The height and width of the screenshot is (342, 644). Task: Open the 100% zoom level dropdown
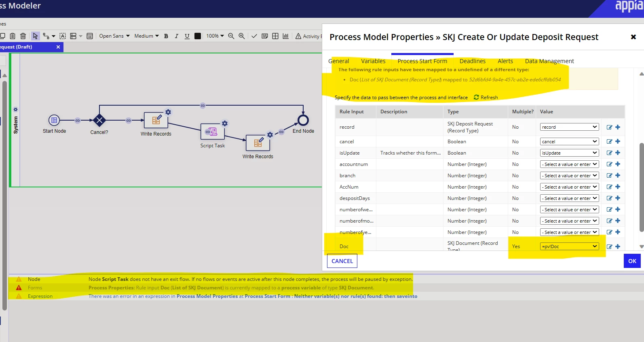(215, 36)
